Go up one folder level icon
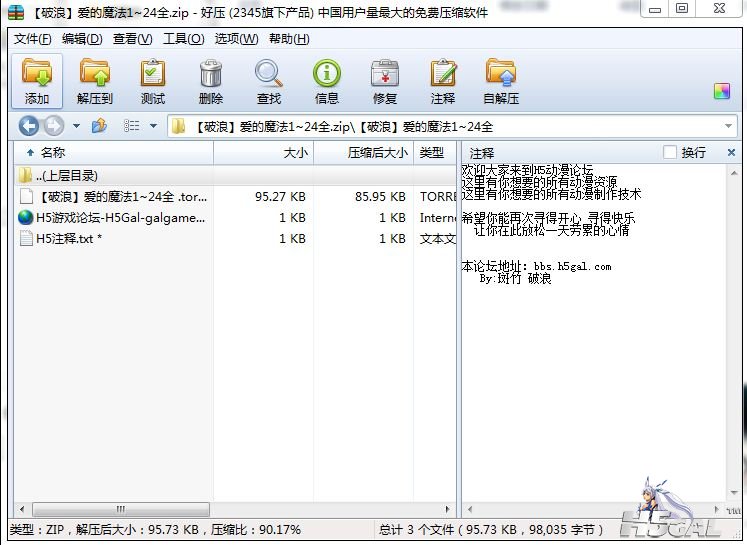The height and width of the screenshot is (545, 747). [x=99, y=126]
